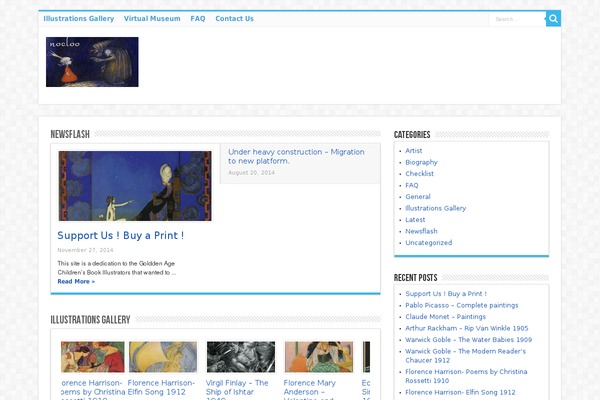600x400 pixels.
Task: Click the 'November 27, 2014' post date
Action: [85, 250]
